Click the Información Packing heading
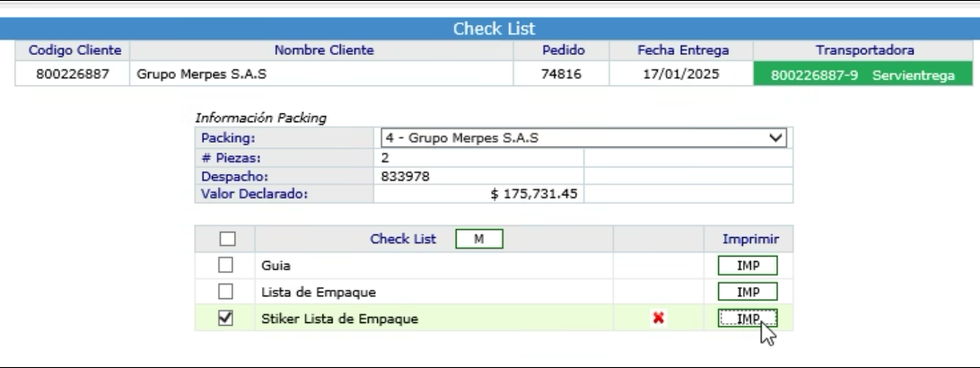Screen dimensions: 980x368 click(260, 118)
